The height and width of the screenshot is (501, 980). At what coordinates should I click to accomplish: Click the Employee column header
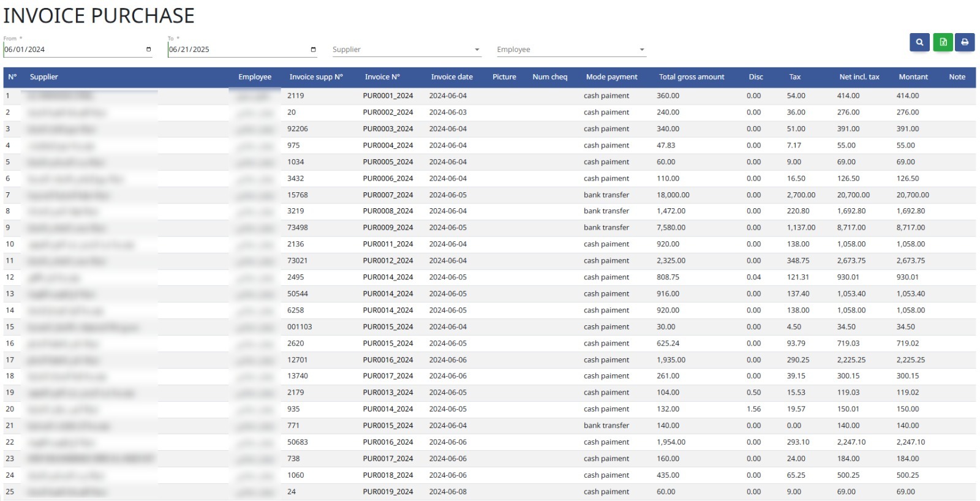(x=255, y=77)
